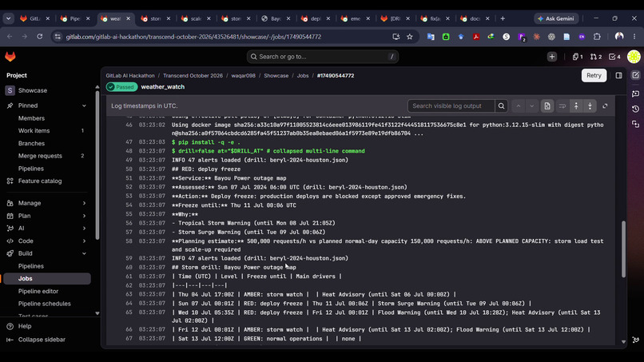
Task: Select Jobs in the Build menu
Action: 47,279
